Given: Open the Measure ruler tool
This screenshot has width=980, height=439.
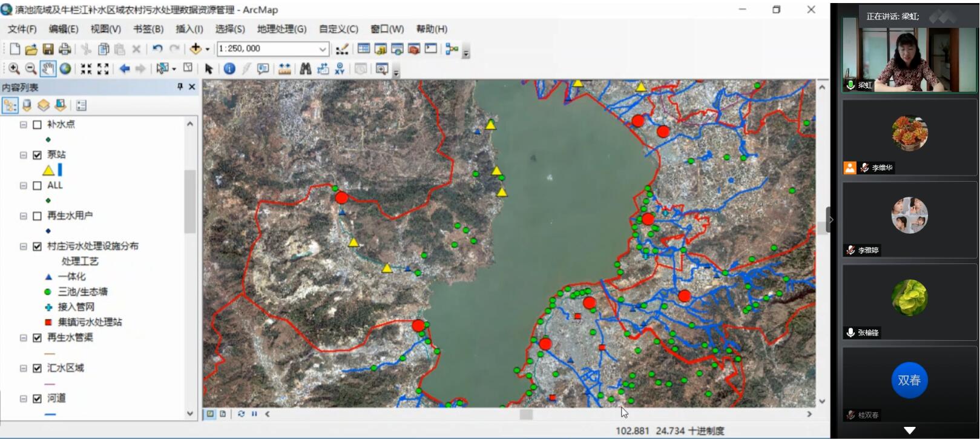Looking at the screenshot, I should [284, 69].
